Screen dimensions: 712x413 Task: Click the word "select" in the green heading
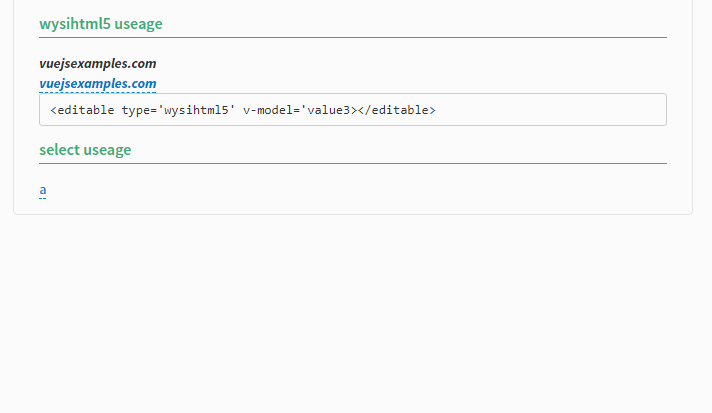59,150
